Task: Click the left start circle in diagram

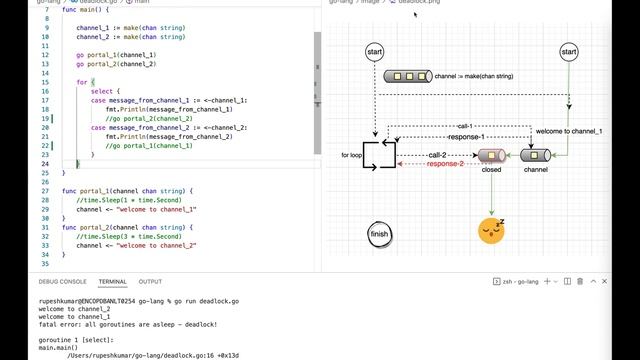Action: tap(374, 52)
